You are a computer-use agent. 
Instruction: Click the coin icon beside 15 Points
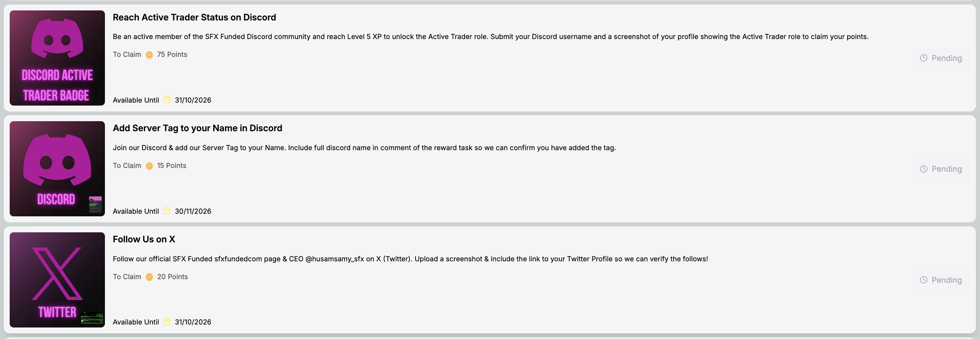click(150, 166)
